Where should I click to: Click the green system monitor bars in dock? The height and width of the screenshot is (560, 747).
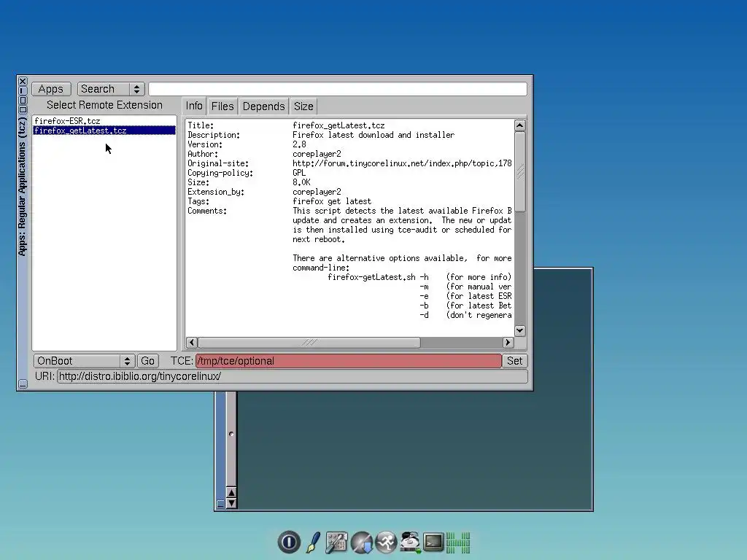pyautogui.click(x=458, y=542)
